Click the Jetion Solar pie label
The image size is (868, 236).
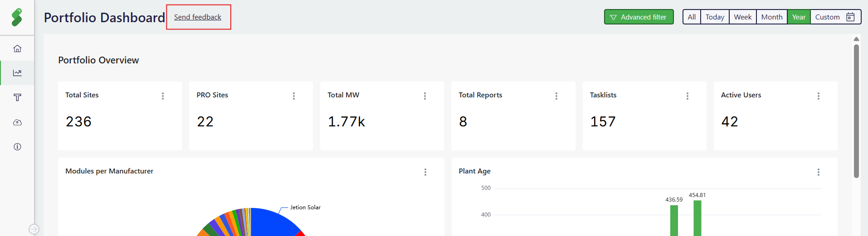click(x=305, y=207)
